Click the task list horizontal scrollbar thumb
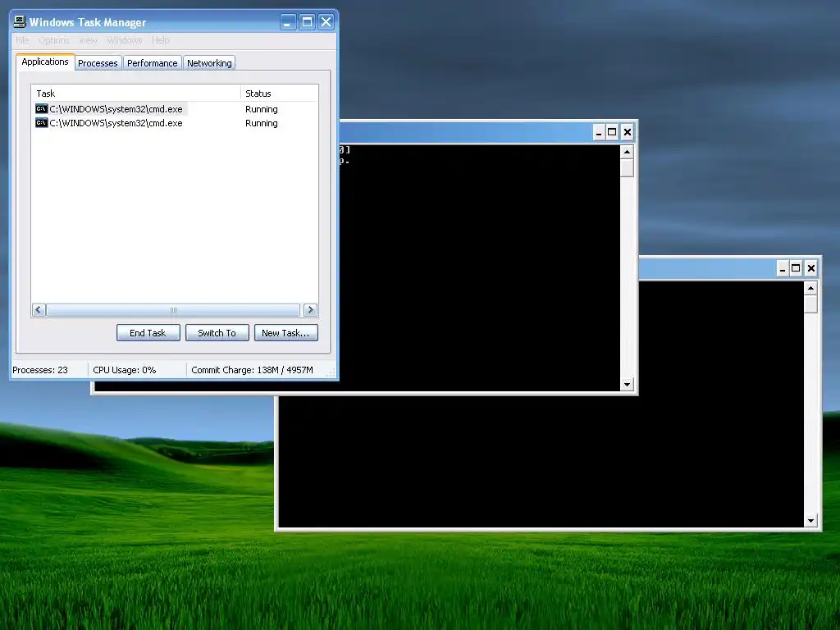This screenshot has height=630, width=840. 173,310
